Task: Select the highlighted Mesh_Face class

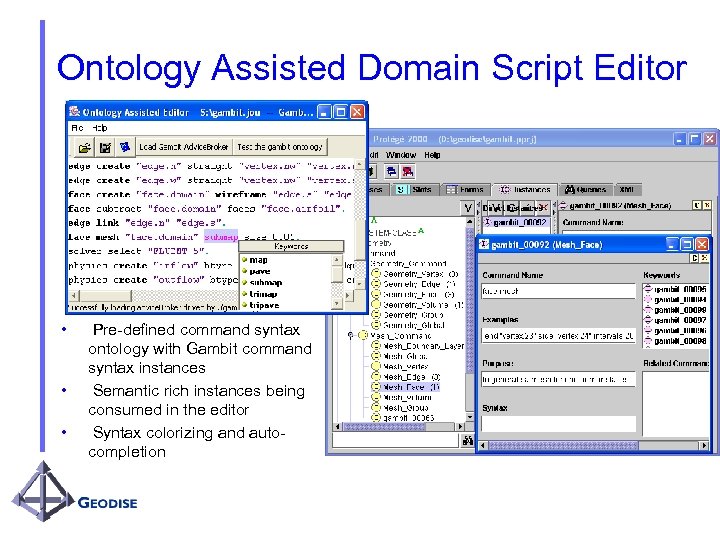Action: tap(406, 387)
